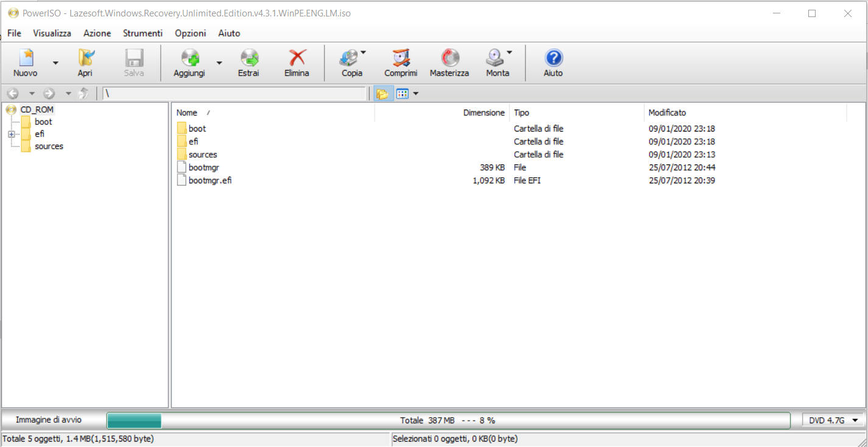
Task: Click the path address field
Action: tap(235, 94)
